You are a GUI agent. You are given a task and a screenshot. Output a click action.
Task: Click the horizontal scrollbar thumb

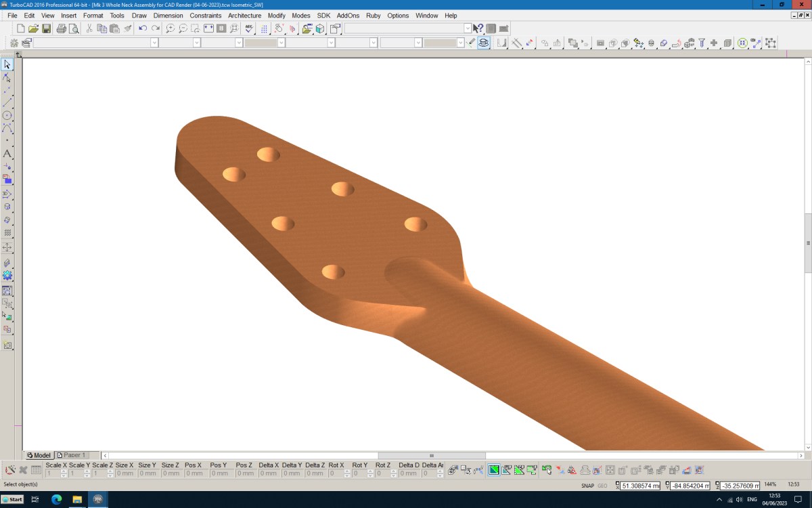pos(432,455)
